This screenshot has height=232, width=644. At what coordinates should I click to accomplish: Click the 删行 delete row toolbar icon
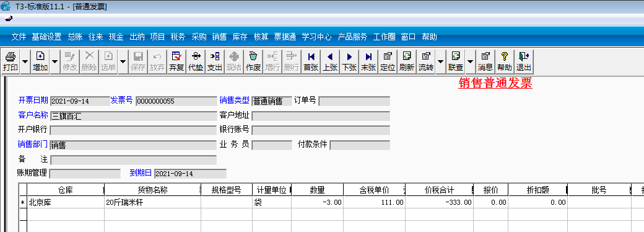coord(292,61)
